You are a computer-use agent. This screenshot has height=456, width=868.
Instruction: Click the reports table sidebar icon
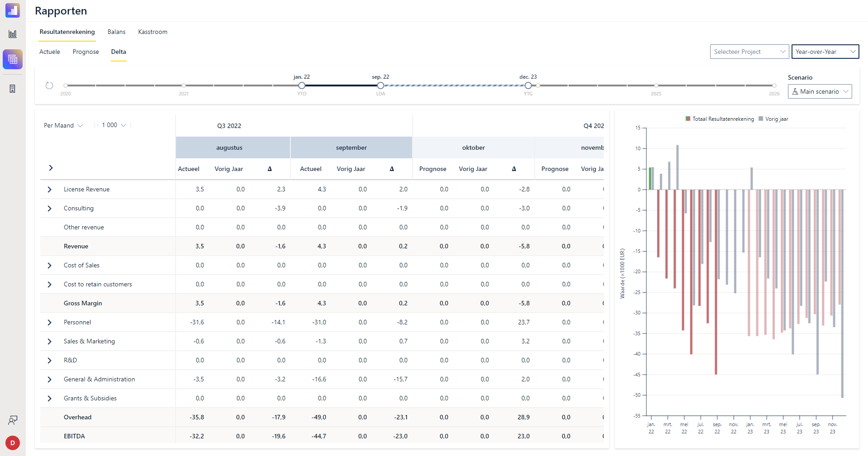click(x=13, y=59)
